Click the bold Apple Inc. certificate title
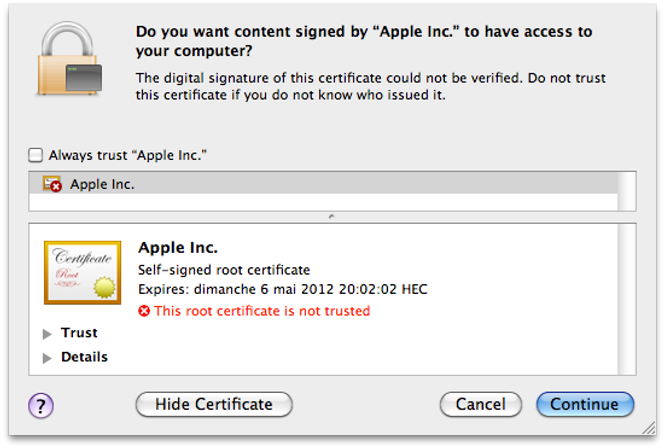Screen dimensions: 664x448 point(178,248)
